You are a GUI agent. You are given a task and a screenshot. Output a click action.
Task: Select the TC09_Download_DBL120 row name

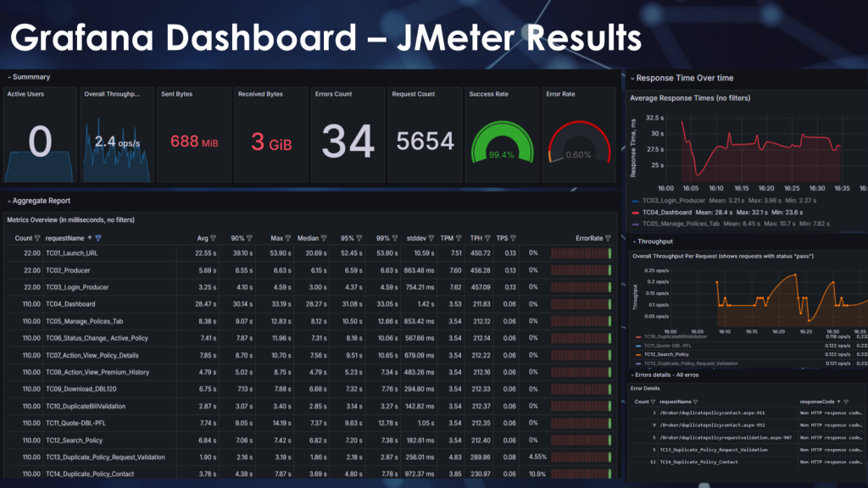(81, 389)
